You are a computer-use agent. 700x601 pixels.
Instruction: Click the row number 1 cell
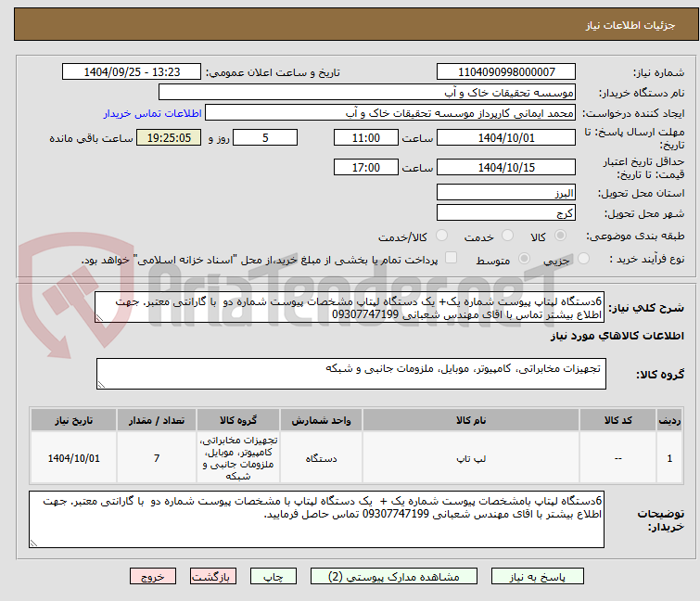coord(669,458)
